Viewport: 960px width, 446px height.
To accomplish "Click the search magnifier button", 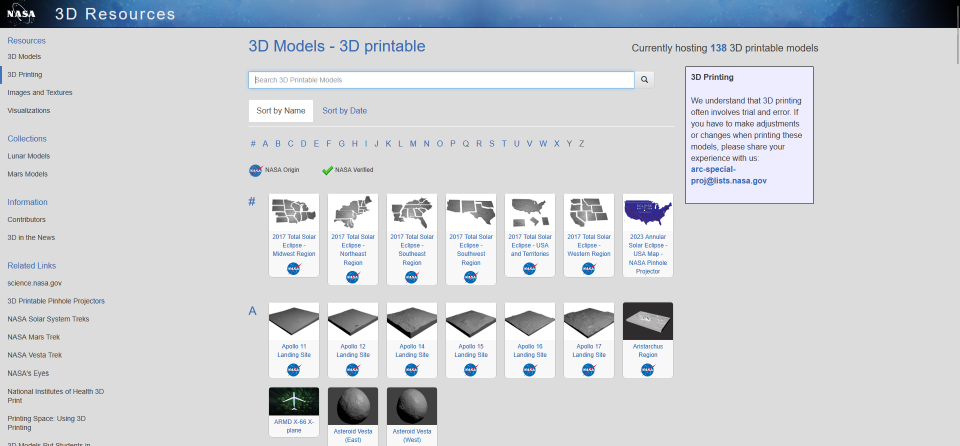I will tap(644, 80).
